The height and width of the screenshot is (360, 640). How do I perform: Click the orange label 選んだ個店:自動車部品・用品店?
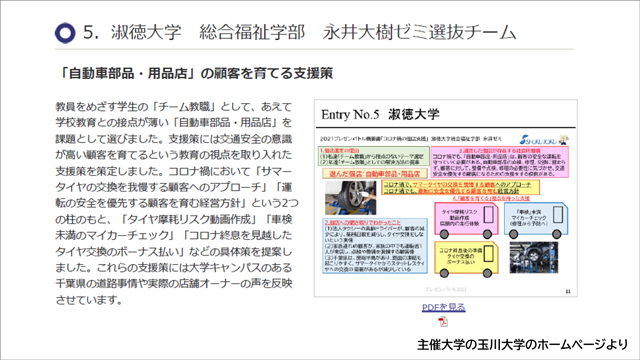(x=375, y=173)
